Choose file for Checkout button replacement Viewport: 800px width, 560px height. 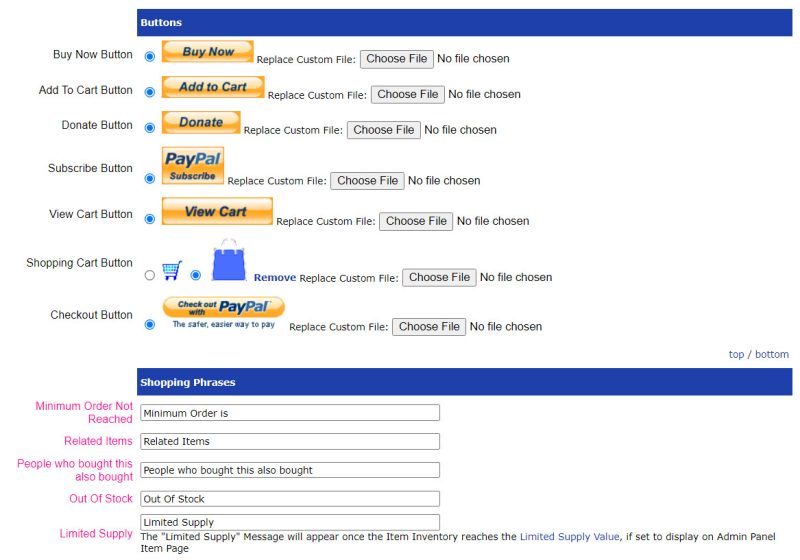coord(429,327)
